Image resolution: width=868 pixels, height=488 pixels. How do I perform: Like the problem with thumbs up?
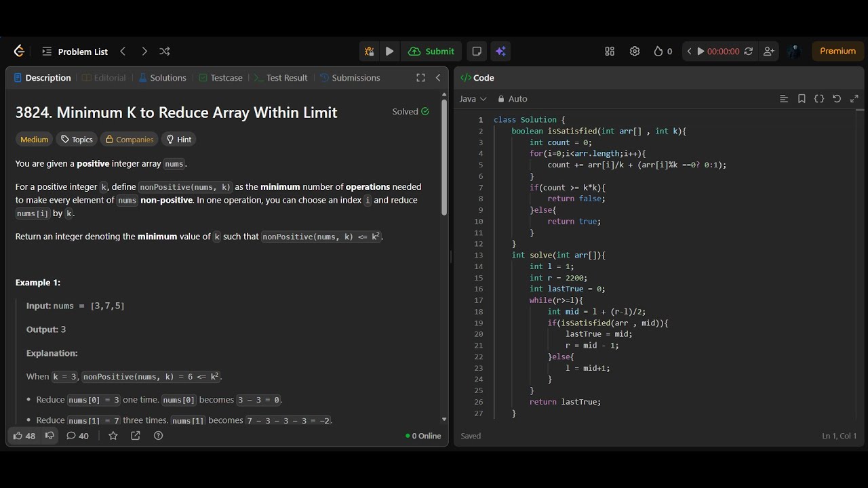tap(24, 436)
